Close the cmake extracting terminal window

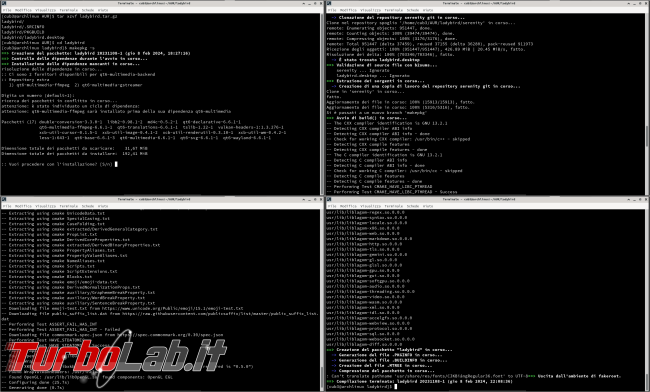pos(321,199)
